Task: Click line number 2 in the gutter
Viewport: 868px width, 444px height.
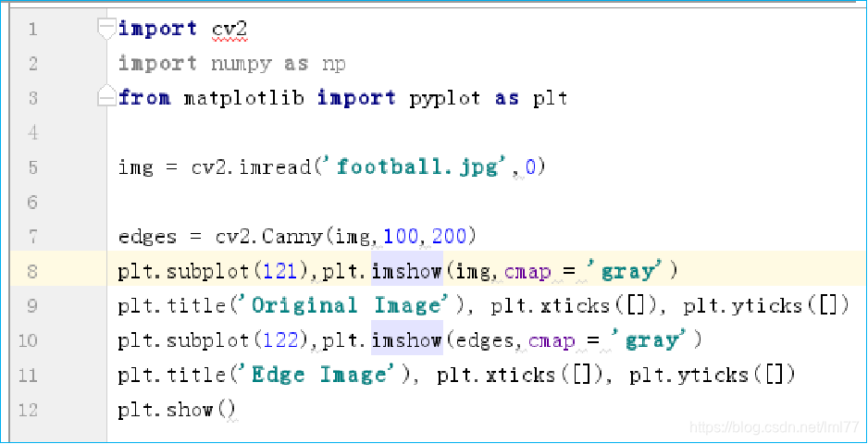Action: click(x=32, y=64)
